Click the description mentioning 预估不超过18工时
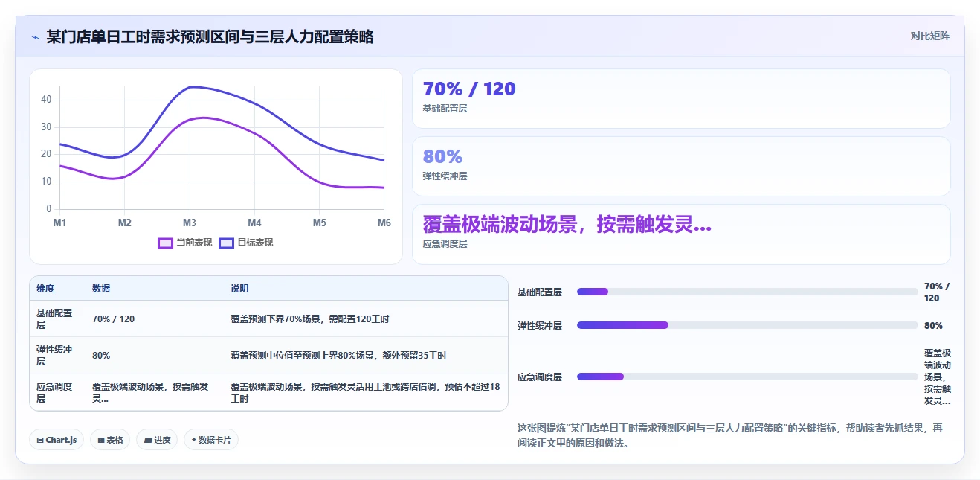 pos(365,393)
